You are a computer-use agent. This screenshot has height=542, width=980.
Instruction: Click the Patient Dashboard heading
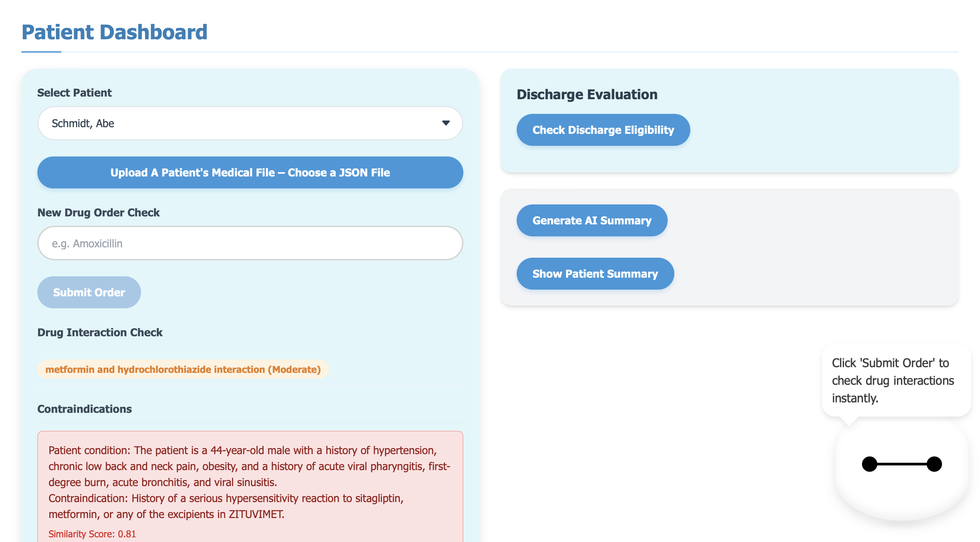pyautogui.click(x=115, y=32)
